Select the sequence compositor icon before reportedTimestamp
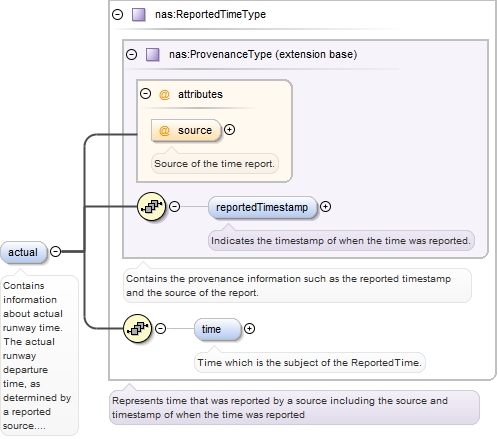Screen dimensions: 498x439 pos(152,207)
